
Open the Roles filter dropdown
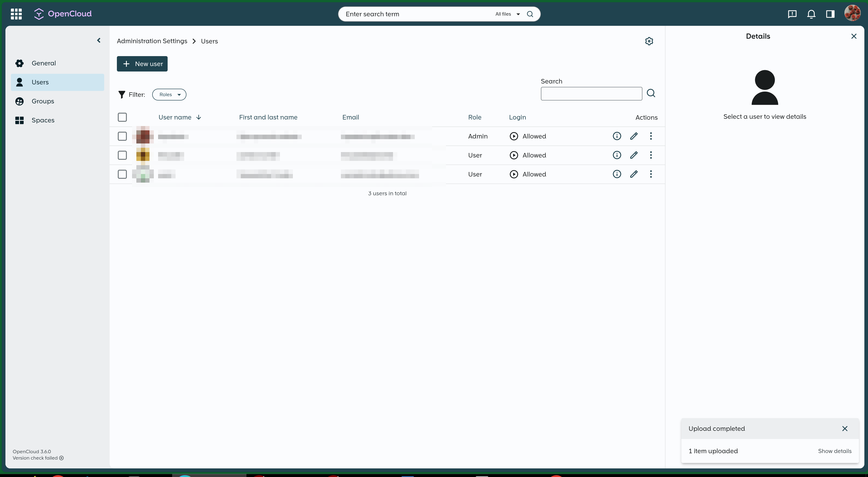(169, 95)
